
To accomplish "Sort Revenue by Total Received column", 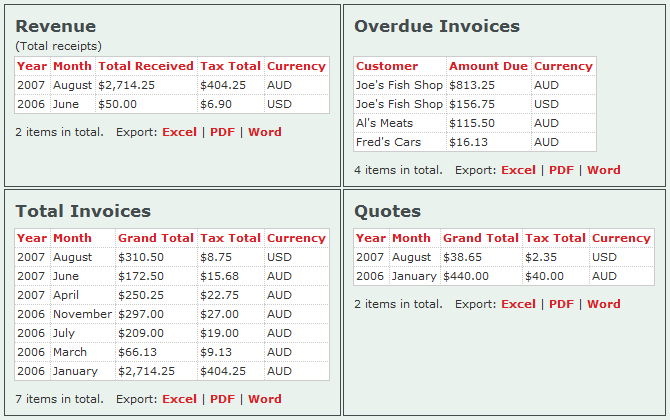I will point(146,66).
